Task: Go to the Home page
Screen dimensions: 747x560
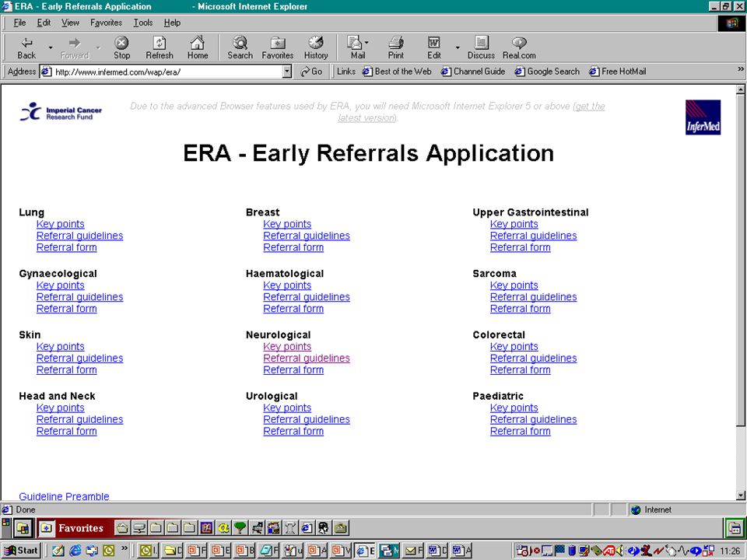Action: tap(197, 47)
